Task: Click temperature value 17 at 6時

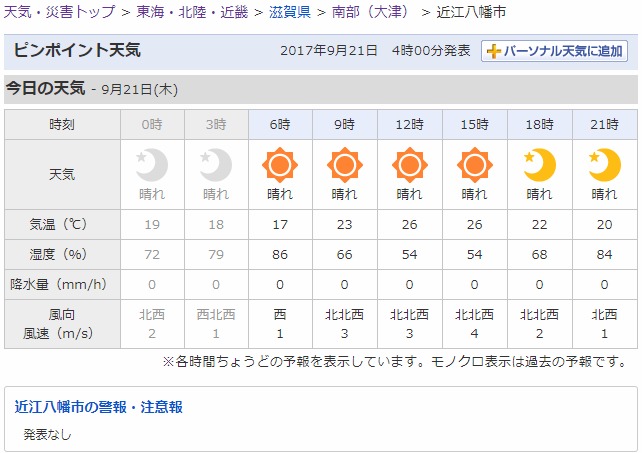Action: coord(280,224)
